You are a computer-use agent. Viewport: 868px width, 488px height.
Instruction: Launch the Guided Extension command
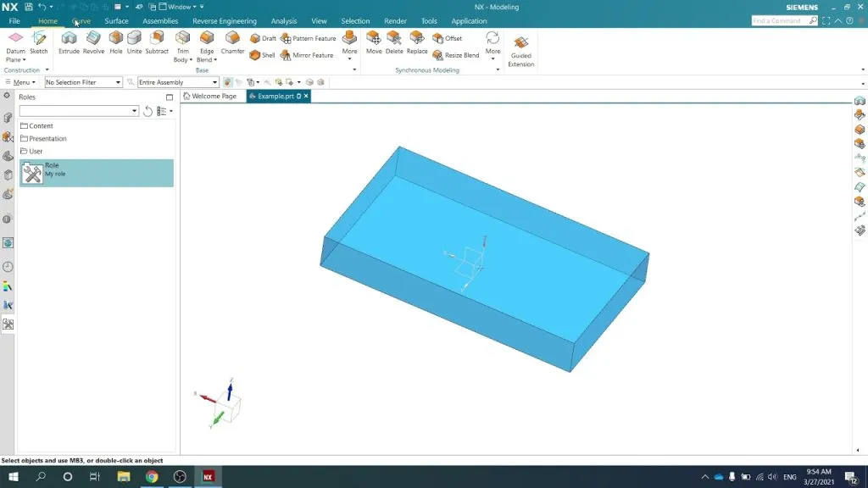point(520,50)
